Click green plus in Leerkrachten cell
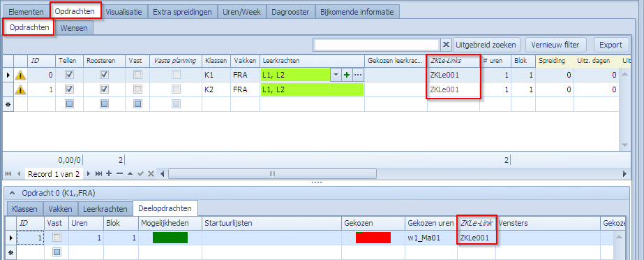This screenshot has width=644, height=260. [347, 75]
